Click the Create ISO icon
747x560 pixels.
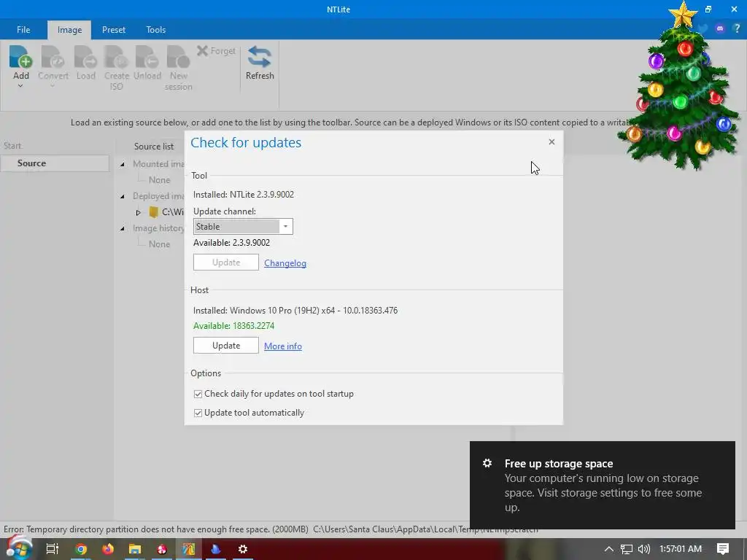[x=116, y=57]
